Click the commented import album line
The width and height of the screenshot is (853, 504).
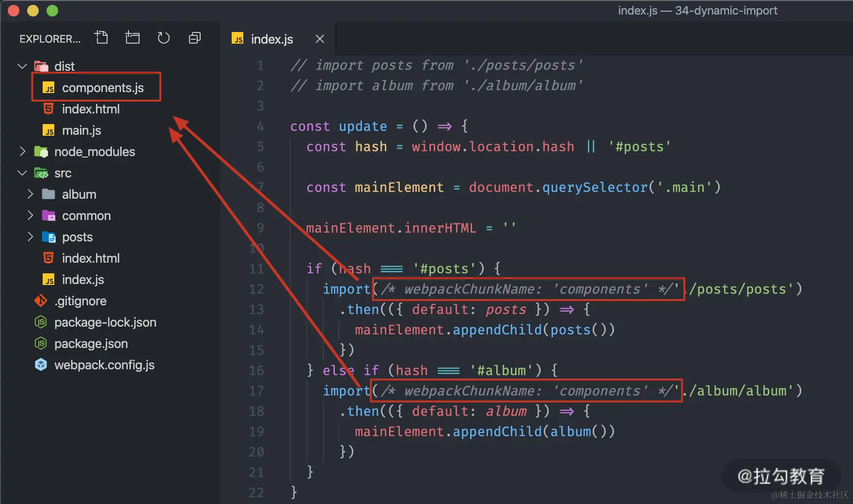point(437,86)
